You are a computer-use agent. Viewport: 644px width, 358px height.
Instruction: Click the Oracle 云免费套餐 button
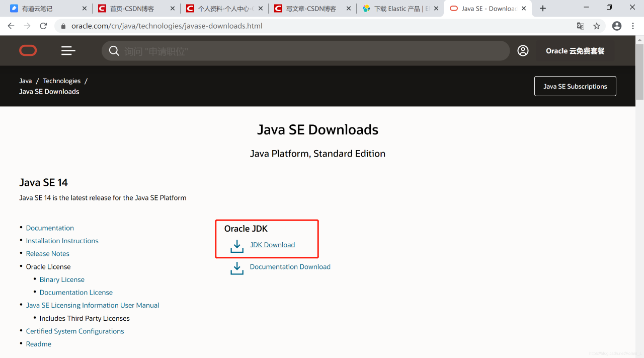click(575, 51)
